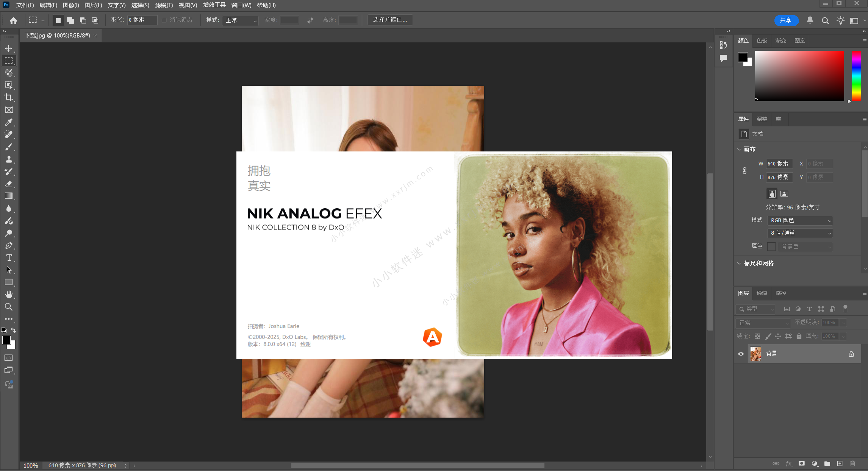Open the 8 位/通道 dropdown
This screenshot has width=868, height=471.
[800, 233]
